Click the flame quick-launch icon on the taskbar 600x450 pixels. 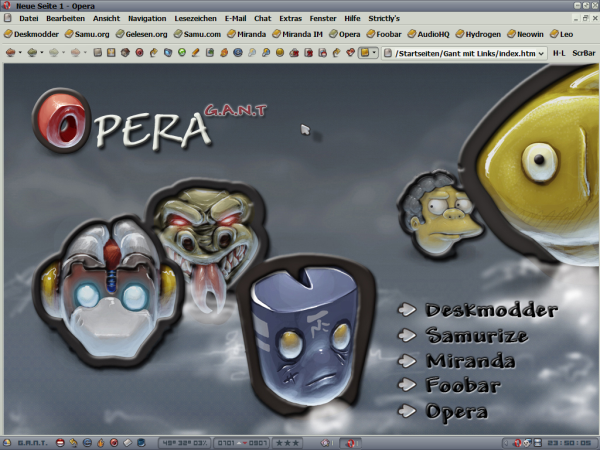click(100, 443)
